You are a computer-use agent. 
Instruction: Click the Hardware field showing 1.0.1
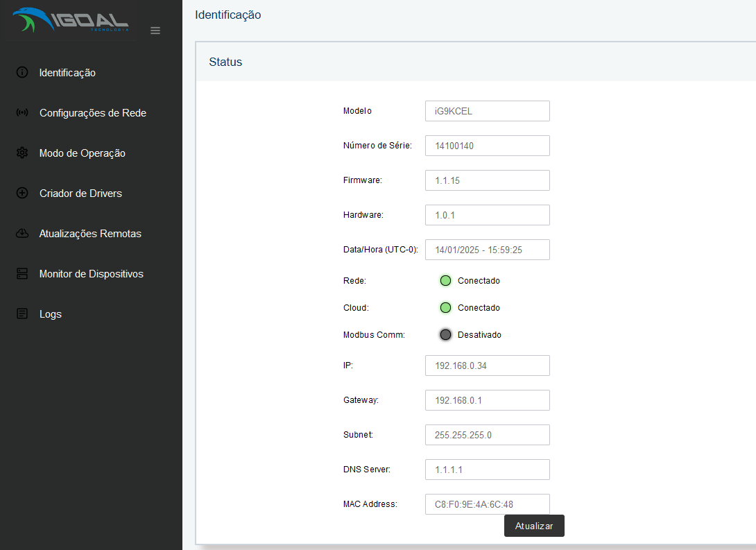[x=488, y=215]
